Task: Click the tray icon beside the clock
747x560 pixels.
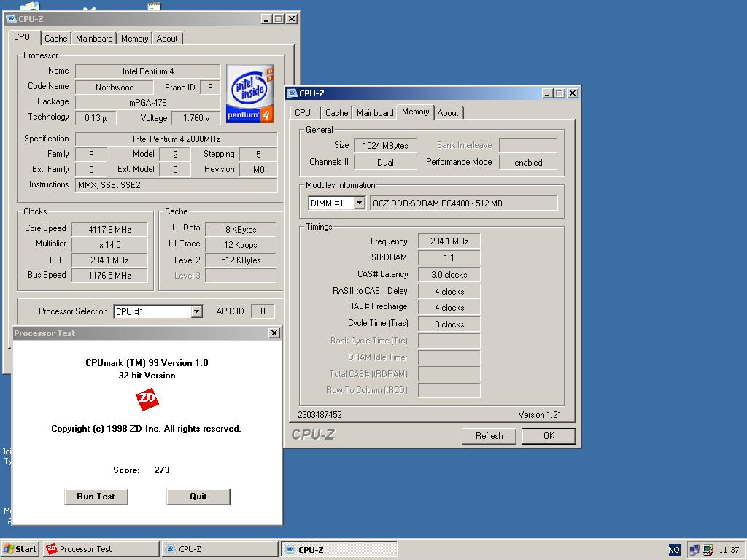Action: click(x=708, y=550)
